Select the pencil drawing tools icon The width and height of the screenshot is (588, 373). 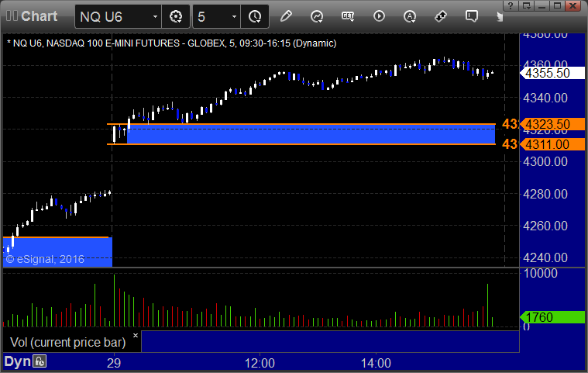(x=286, y=16)
